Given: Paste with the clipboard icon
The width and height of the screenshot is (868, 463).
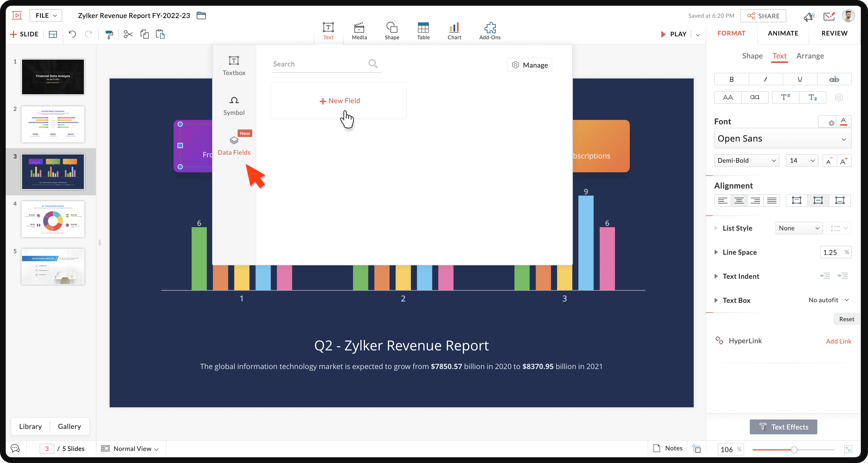Looking at the screenshot, I should tap(160, 34).
